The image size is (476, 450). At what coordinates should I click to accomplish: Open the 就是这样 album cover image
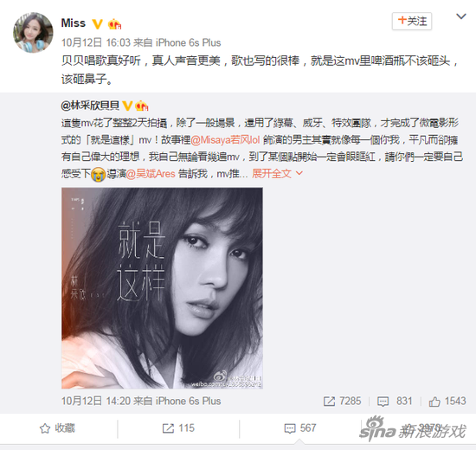(x=162, y=288)
